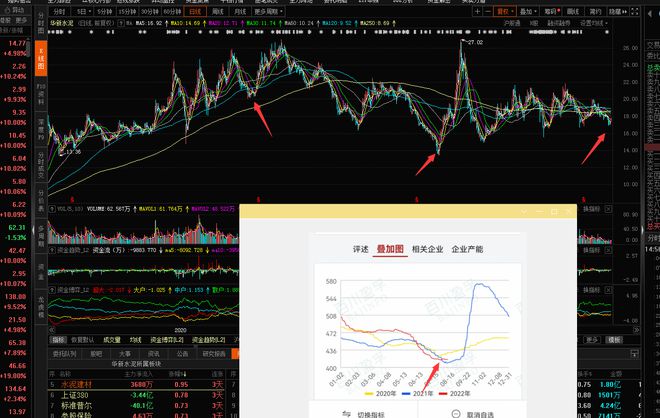Click the timeline scroll-left arrow icon

pyautogui.click(x=52, y=330)
